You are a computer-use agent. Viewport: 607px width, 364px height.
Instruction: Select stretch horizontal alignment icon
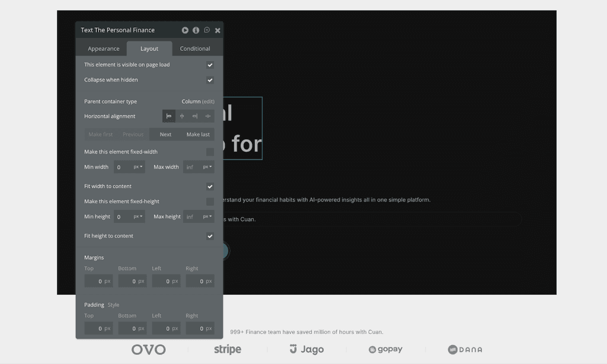tap(208, 116)
